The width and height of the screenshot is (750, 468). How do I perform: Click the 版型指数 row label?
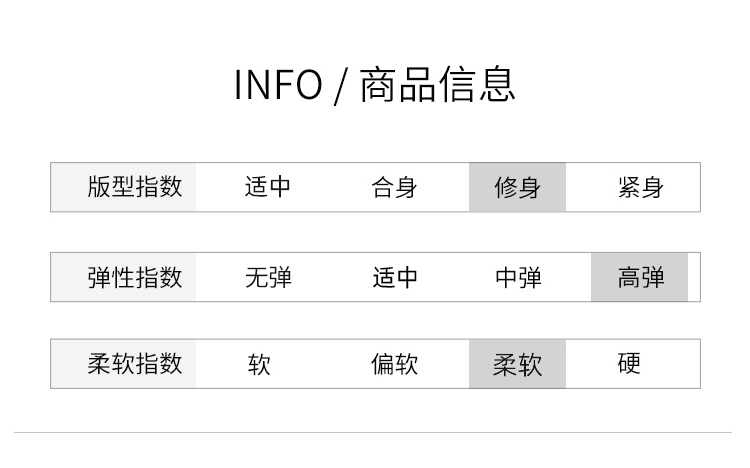pos(134,187)
